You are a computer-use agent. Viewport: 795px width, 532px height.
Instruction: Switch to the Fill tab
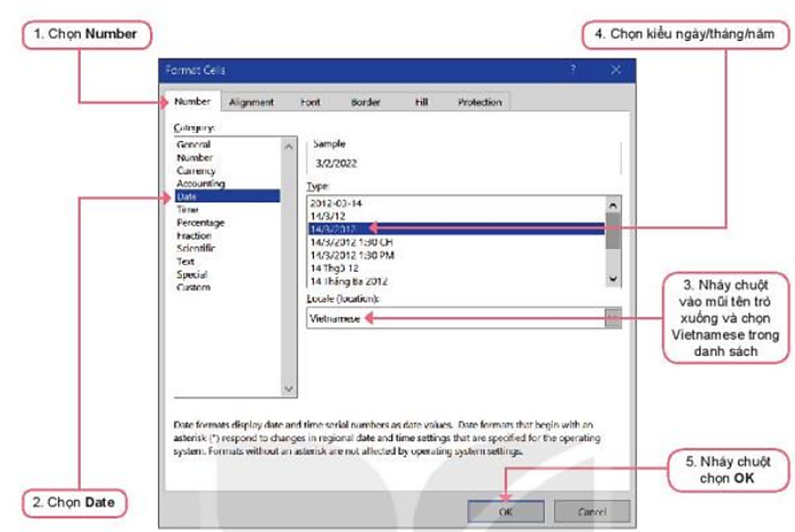pos(421,103)
